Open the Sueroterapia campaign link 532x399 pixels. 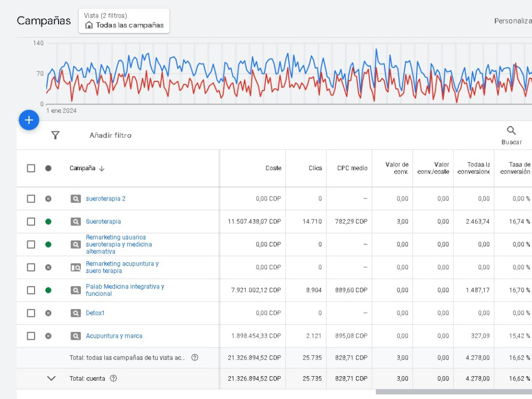pos(103,221)
